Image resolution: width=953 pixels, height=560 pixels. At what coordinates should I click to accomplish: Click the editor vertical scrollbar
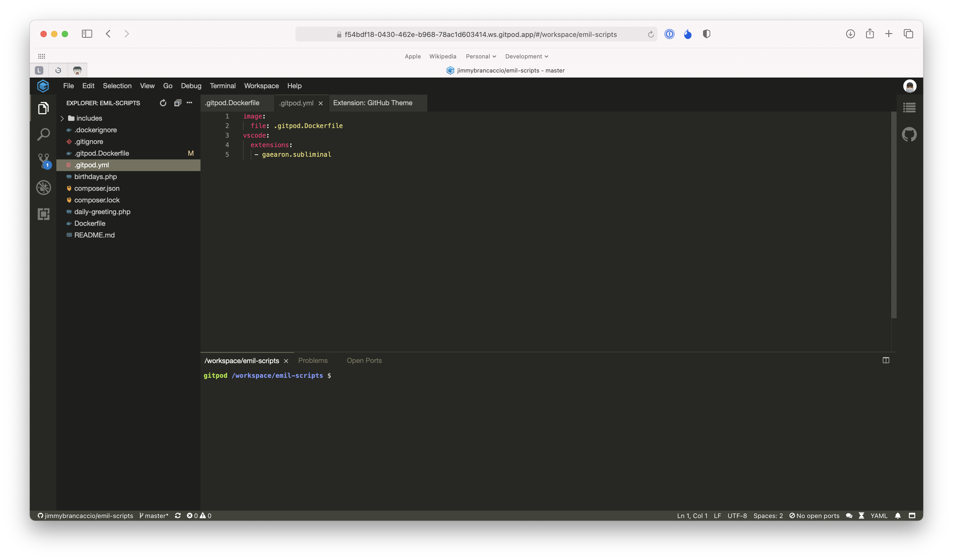(894, 215)
